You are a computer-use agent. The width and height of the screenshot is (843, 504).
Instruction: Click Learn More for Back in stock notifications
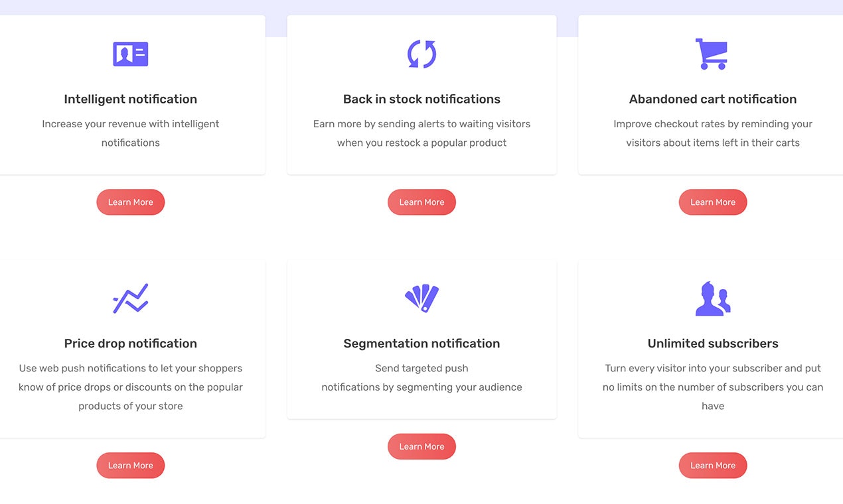pos(421,202)
